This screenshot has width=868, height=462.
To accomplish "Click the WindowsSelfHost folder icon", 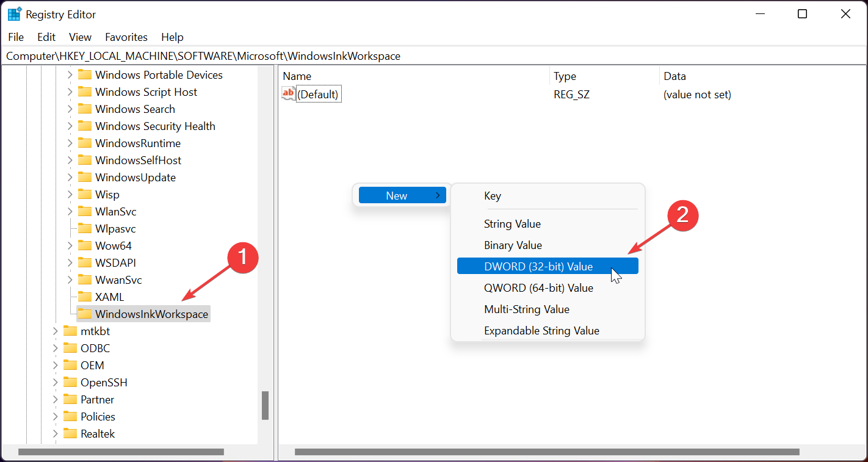I will tap(85, 160).
